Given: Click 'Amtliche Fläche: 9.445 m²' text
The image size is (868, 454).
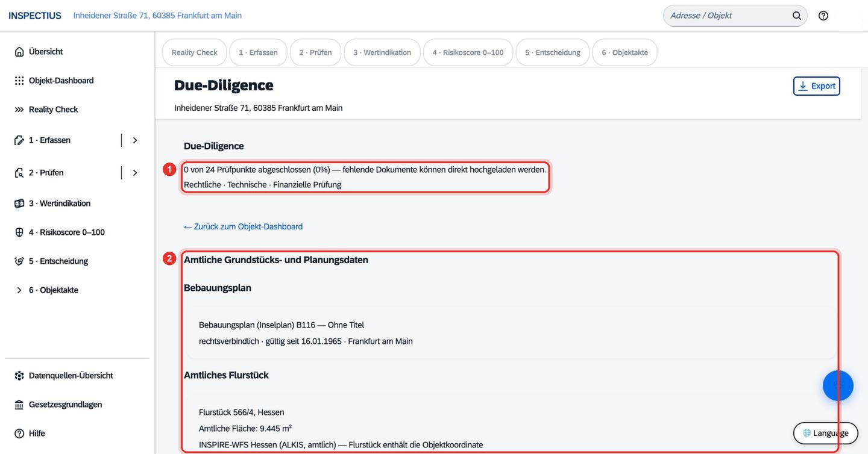Looking at the screenshot, I should (245, 429).
